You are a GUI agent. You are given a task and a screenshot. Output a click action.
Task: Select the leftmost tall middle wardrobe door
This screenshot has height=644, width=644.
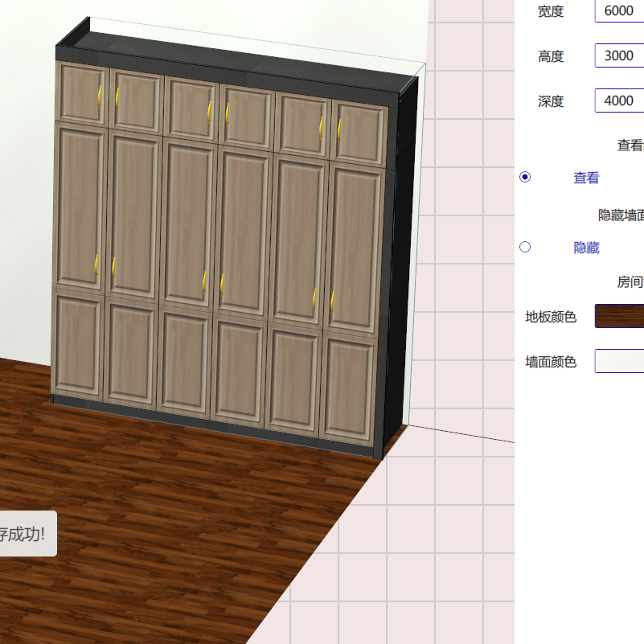tap(80, 207)
